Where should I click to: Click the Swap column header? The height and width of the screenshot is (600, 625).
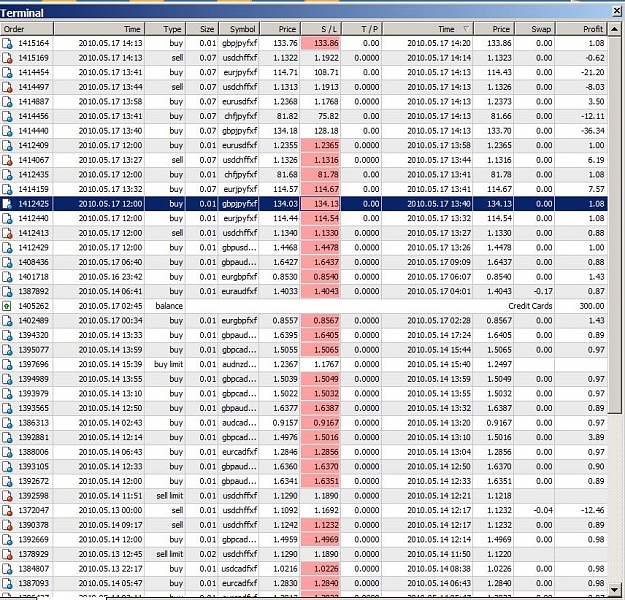click(x=535, y=29)
